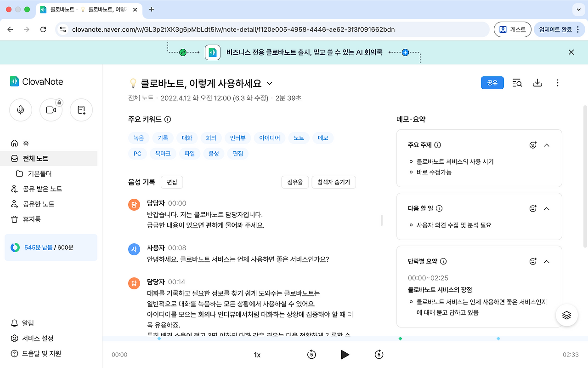The width and height of the screenshot is (588, 368).
Task: Open the browser tab list dropdown
Action: point(578,9)
